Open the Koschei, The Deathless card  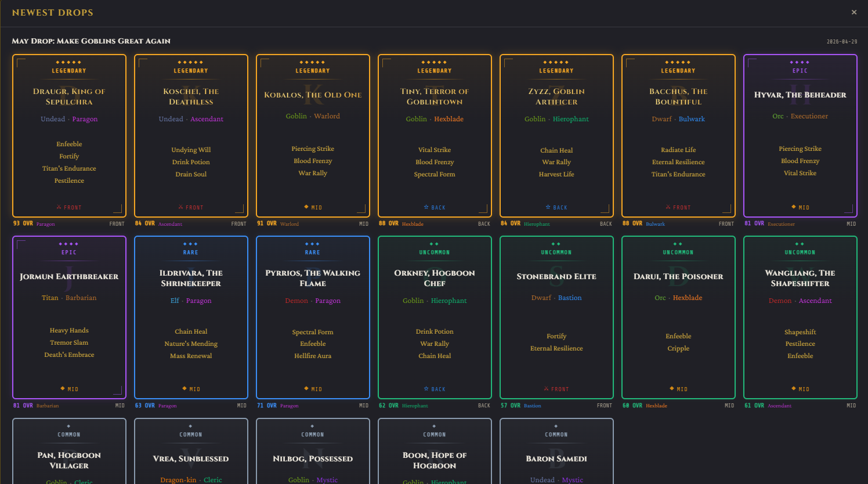tap(191, 136)
